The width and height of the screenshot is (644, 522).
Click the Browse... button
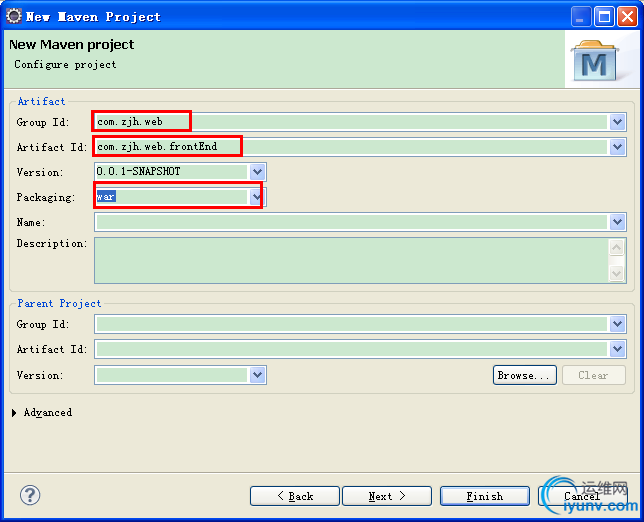(524, 375)
